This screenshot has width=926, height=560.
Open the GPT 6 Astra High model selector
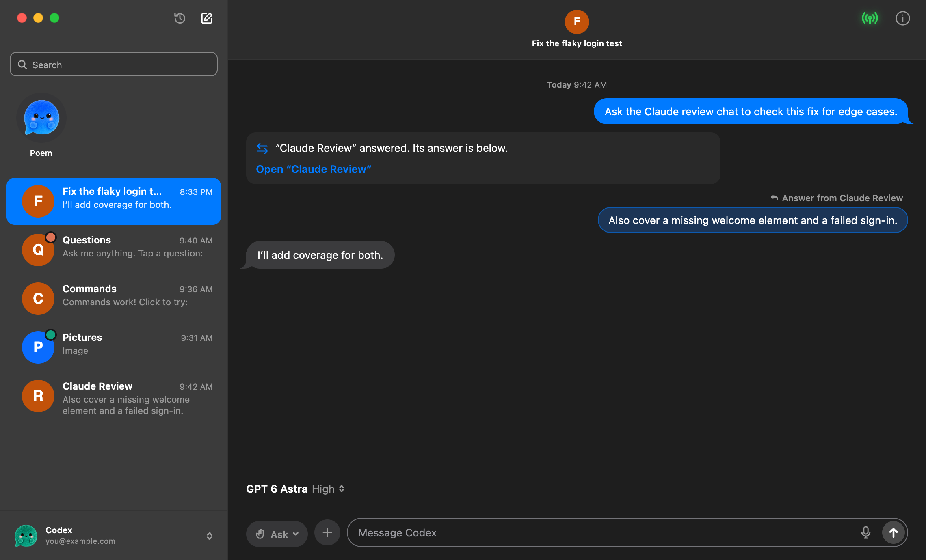[x=295, y=489]
